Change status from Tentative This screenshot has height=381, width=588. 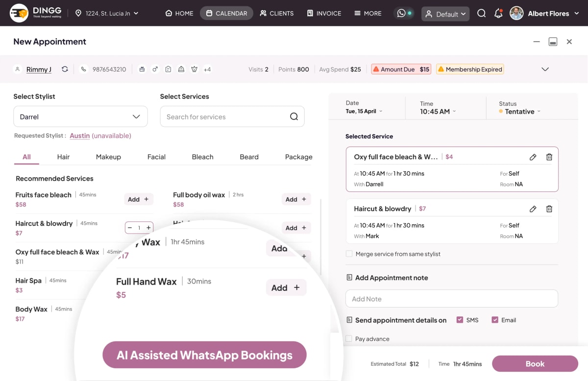pyautogui.click(x=519, y=112)
